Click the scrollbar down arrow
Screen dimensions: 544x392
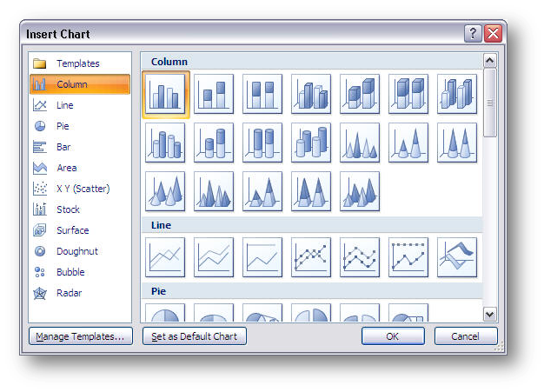coord(489,314)
